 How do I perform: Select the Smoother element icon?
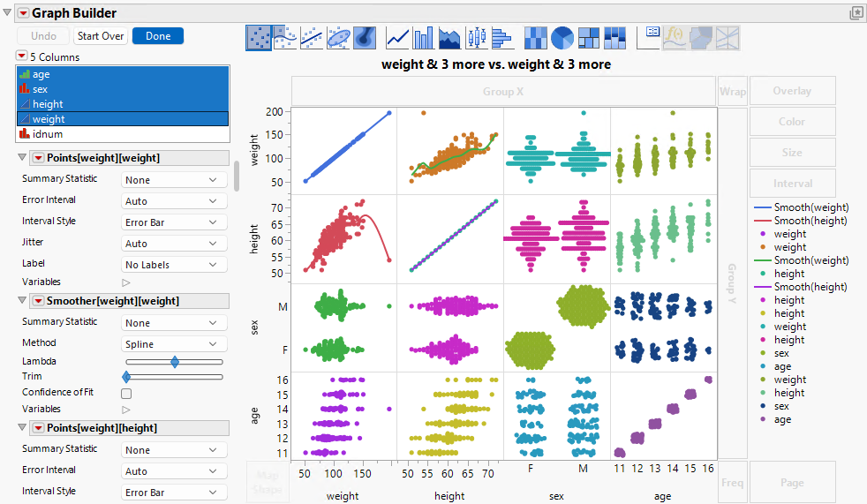point(285,37)
